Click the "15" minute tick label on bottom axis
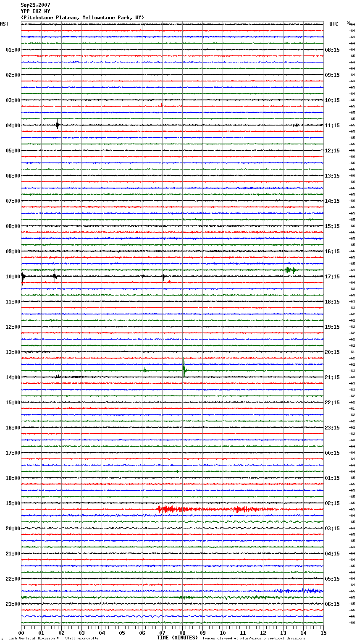This screenshot has width=357, height=644. point(323,633)
